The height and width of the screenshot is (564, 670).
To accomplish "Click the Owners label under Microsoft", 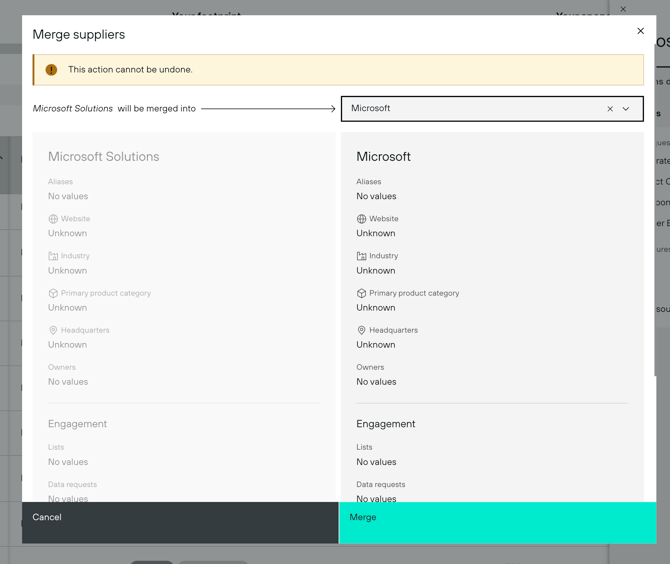I will click(370, 367).
